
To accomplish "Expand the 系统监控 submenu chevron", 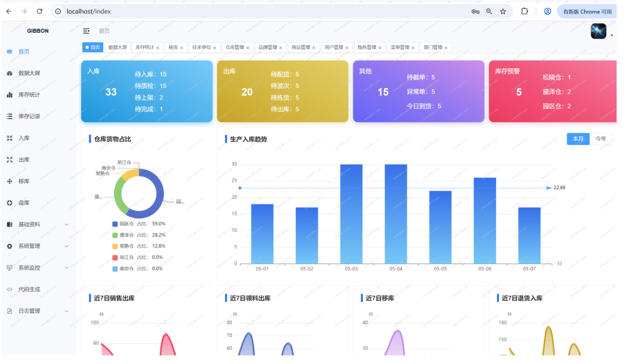I will 67,268.
